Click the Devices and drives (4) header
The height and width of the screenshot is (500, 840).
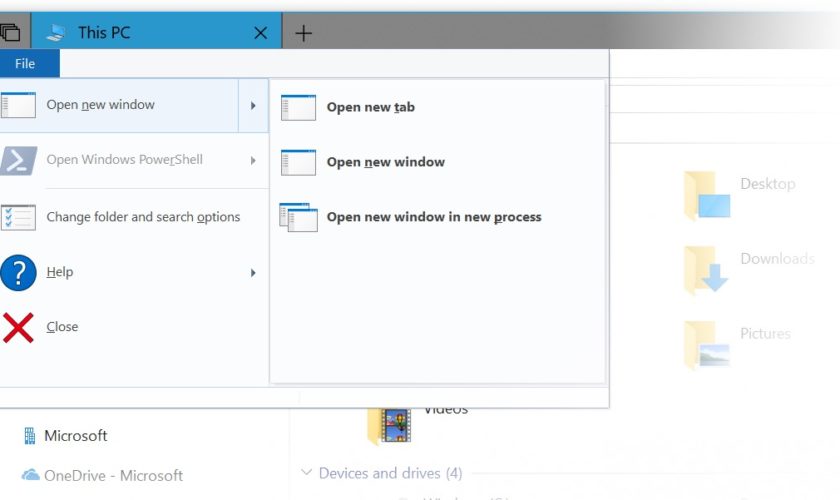point(391,473)
